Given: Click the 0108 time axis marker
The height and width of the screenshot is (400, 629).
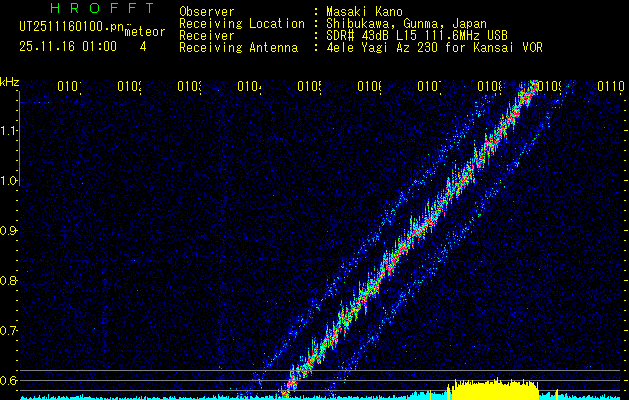Looking at the screenshot, I should [x=489, y=86].
